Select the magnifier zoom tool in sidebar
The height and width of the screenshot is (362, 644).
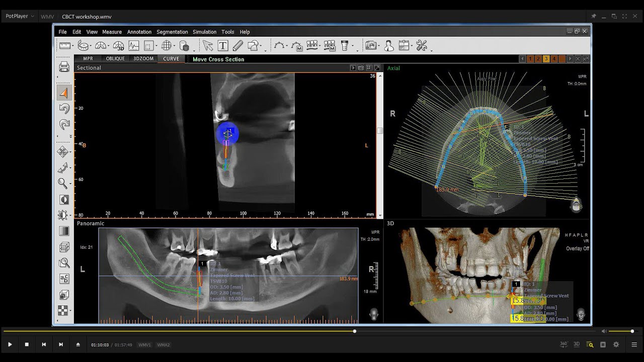62,183
